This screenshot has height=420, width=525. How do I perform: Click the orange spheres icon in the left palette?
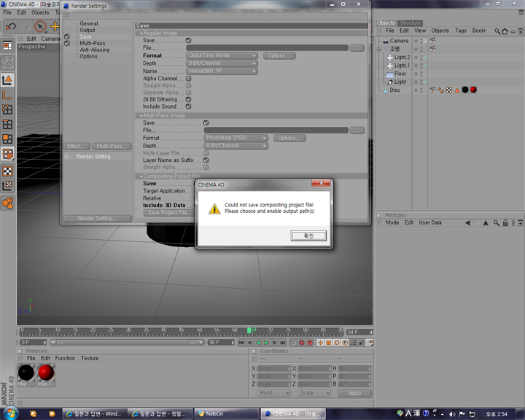[x=7, y=203]
